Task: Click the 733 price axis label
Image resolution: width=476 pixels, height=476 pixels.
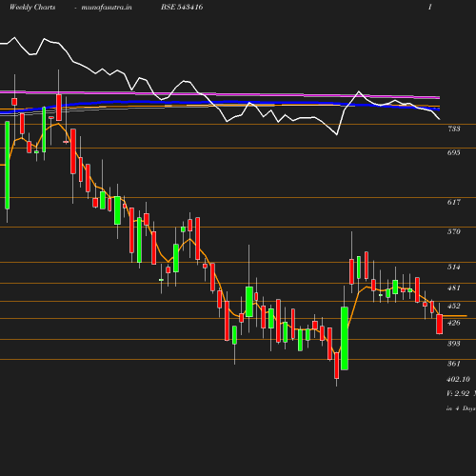Action: click(454, 129)
